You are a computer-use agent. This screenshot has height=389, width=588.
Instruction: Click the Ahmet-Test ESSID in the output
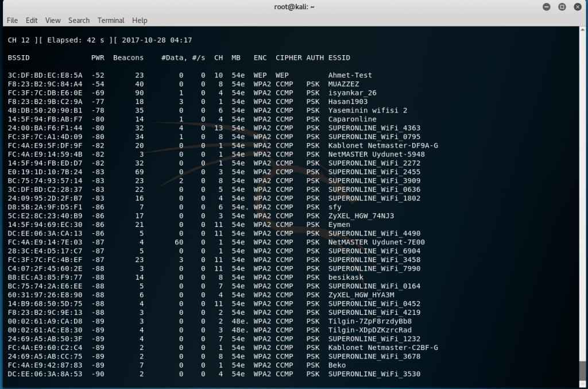(x=350, y=75)
